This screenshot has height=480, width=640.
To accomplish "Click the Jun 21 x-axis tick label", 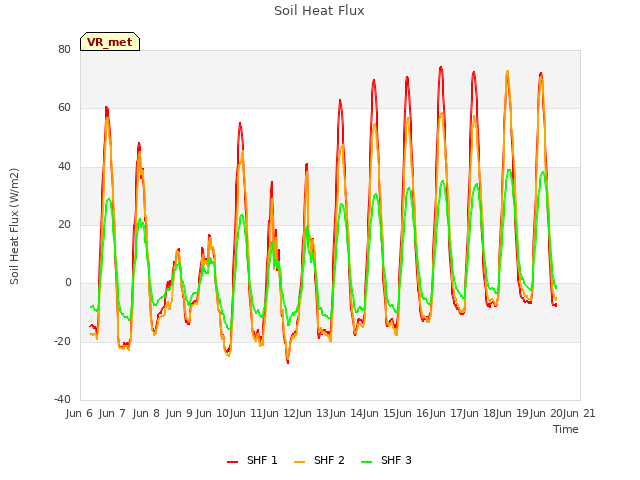I will [579, 413].
